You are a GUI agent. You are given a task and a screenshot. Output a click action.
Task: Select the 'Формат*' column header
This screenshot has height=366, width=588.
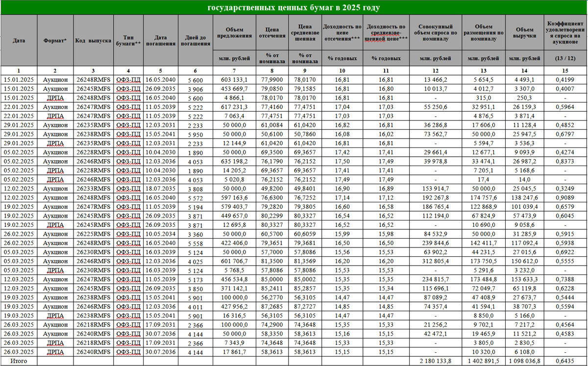55,40
